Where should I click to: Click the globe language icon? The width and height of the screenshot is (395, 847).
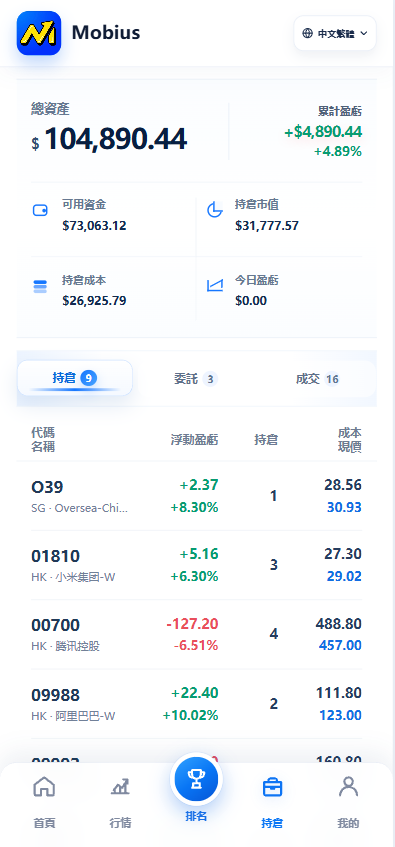tap(307, 33)
